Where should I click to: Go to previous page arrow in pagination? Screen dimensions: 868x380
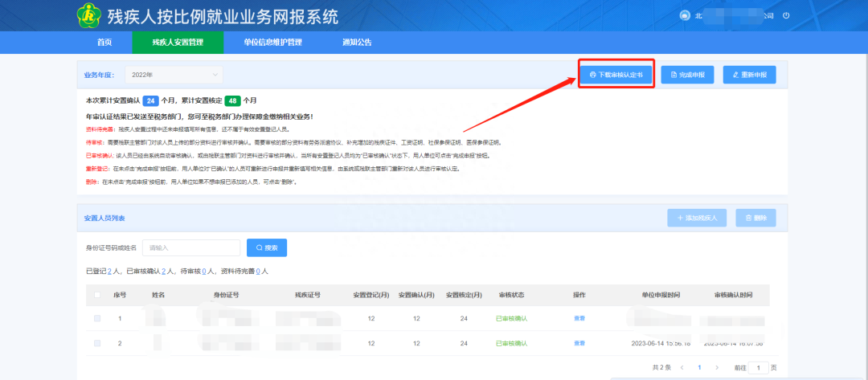click(680, 367)
